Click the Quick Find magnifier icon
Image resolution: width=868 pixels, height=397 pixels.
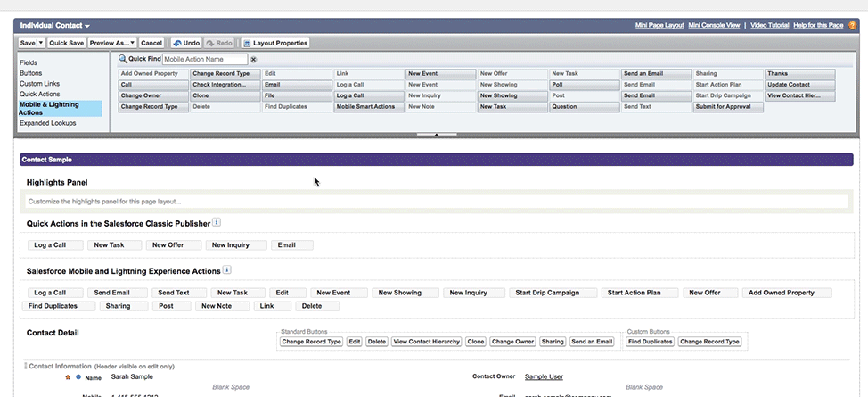coord(122,59)
